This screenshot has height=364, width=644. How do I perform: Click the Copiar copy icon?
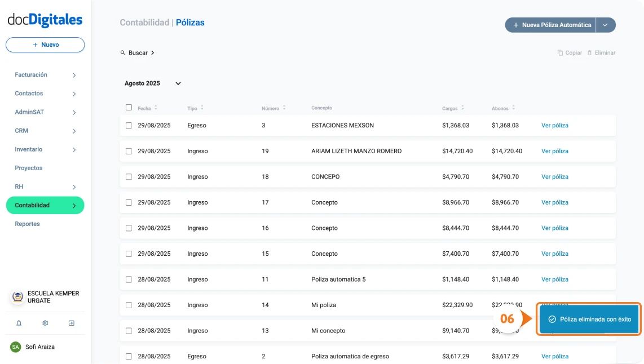[x=560, y=52]
